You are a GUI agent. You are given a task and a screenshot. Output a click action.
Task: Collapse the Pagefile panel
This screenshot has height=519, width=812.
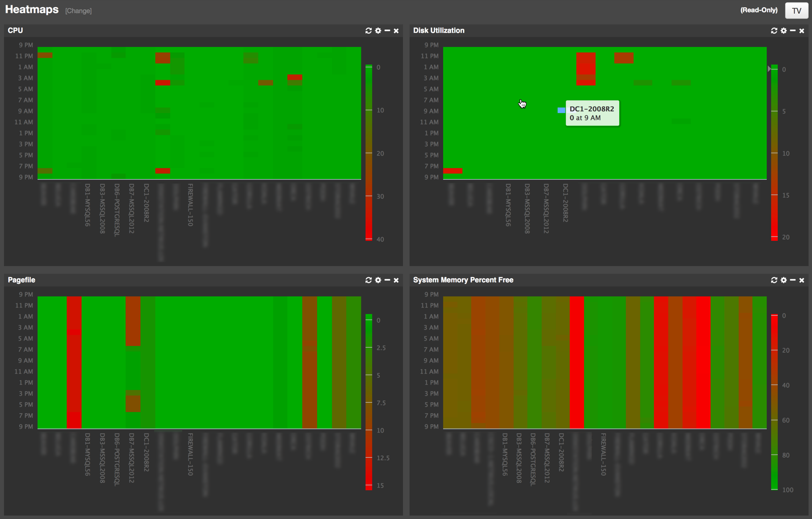(387, 280)
